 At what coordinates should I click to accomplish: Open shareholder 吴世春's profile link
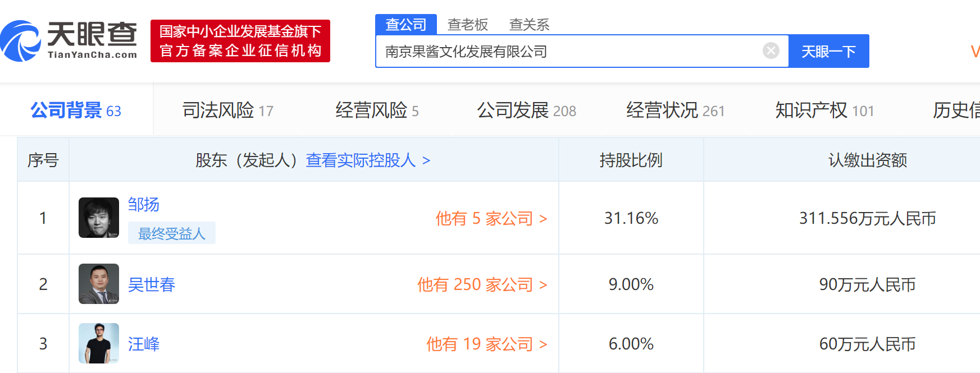click(x=152, y=284)
